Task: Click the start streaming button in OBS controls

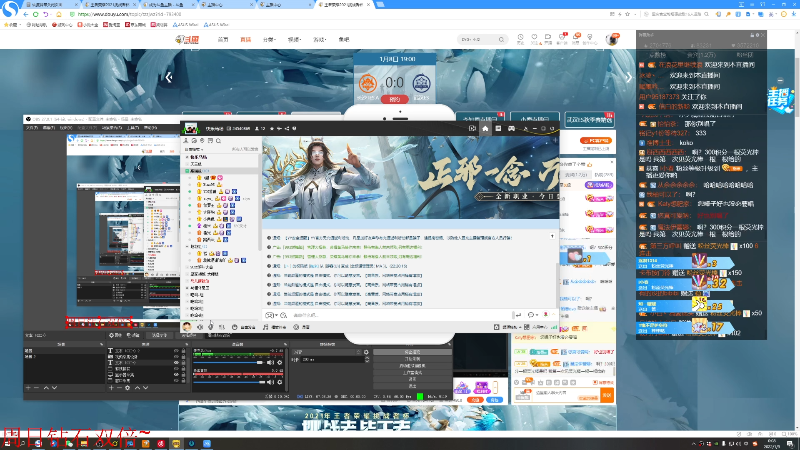Action: click(413, 352)
